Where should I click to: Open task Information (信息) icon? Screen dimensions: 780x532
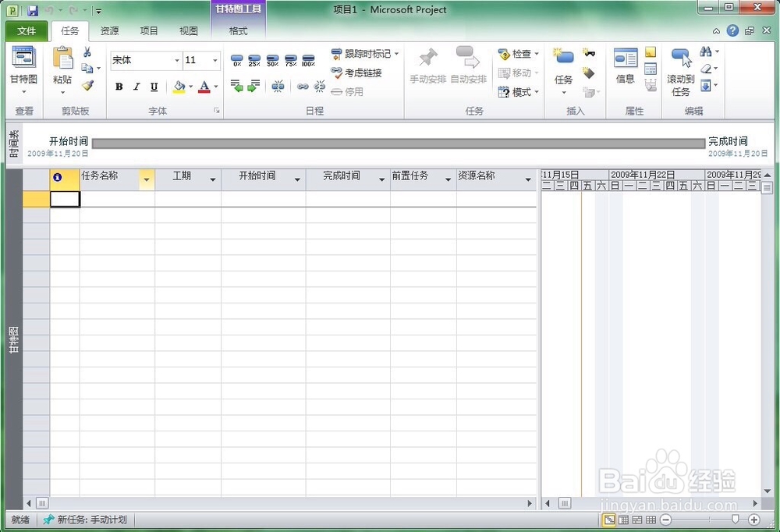click(626, 59)
